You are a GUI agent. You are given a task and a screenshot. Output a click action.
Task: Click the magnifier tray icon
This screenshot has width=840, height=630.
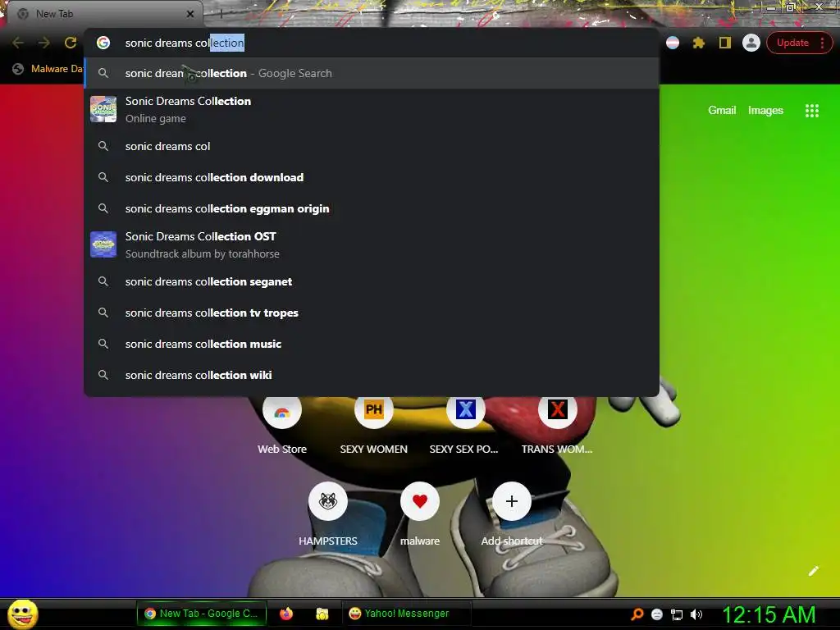coord(637,614)
